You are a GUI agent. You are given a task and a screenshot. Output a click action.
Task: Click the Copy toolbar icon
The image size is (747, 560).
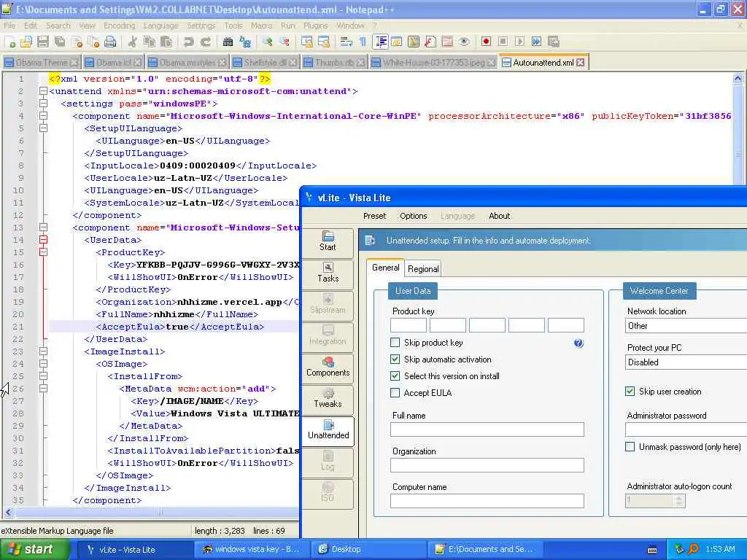[x=150, y=42]
